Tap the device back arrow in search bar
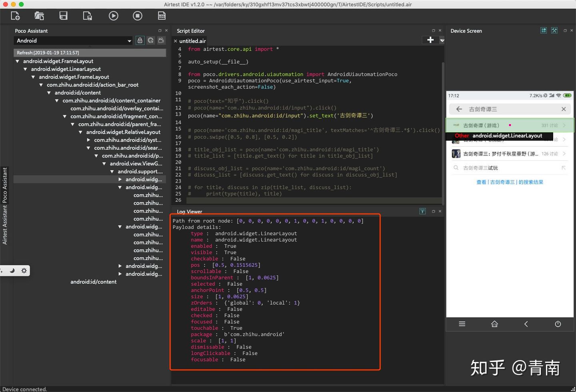This screenshot has height=392, width=576. point(459,109)
